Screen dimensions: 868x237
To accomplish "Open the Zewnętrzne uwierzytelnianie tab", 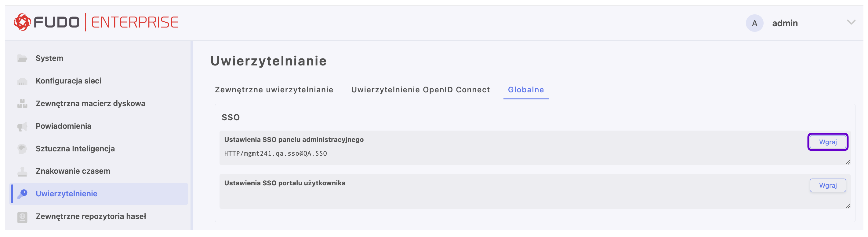I will (x=274, y=90).
